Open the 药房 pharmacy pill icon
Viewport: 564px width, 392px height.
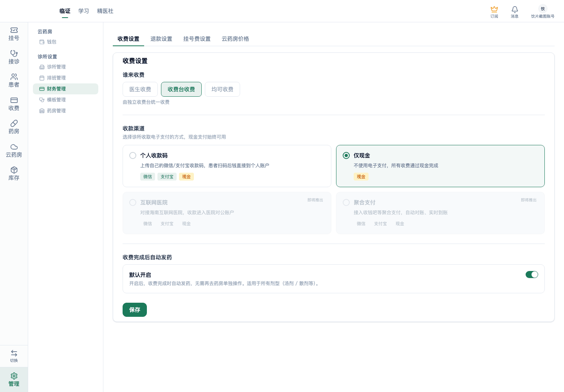point(14,123)
